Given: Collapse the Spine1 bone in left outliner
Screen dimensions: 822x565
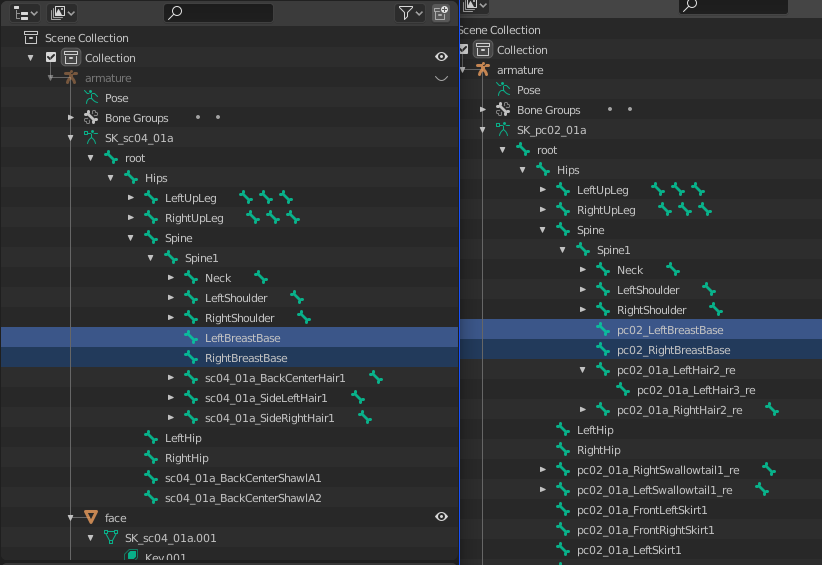Looking at the screenshot, I should 150,257.
